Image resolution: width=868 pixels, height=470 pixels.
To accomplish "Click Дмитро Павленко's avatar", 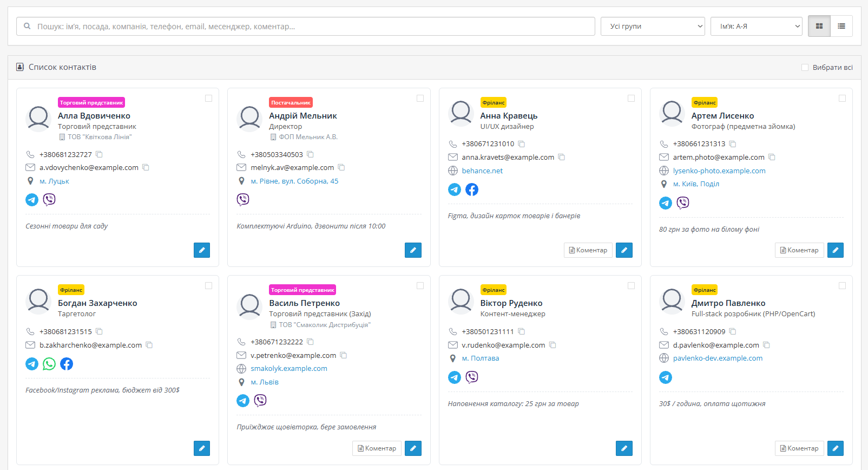I will 672,301.
